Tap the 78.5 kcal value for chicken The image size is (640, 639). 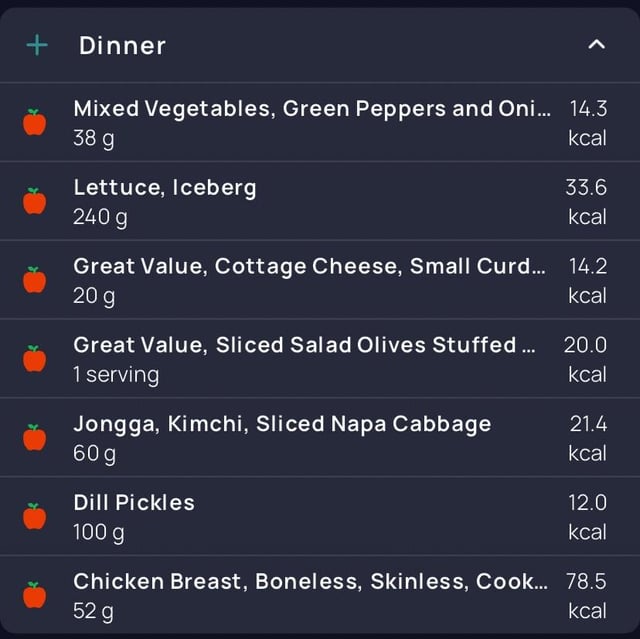point(587,596)
